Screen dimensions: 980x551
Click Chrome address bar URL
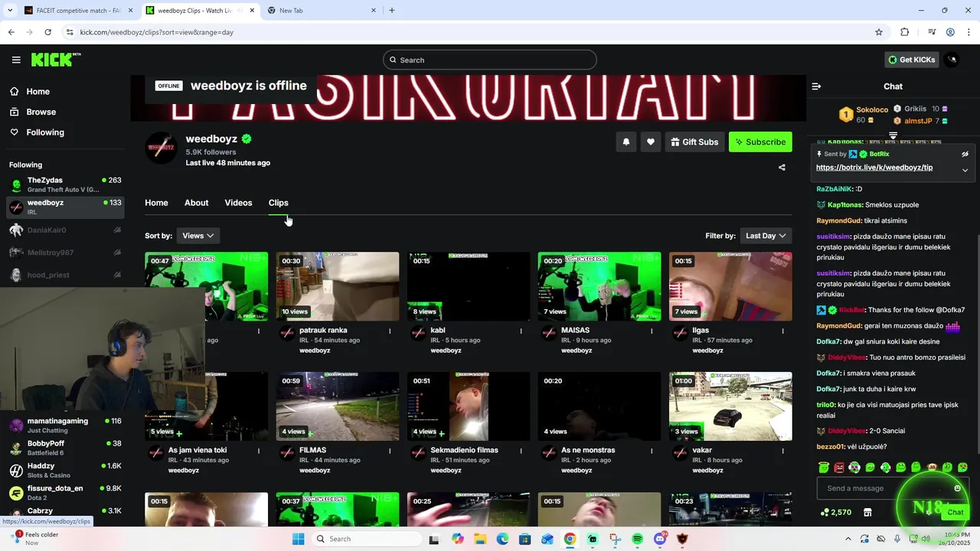click(x=157, y=32)
